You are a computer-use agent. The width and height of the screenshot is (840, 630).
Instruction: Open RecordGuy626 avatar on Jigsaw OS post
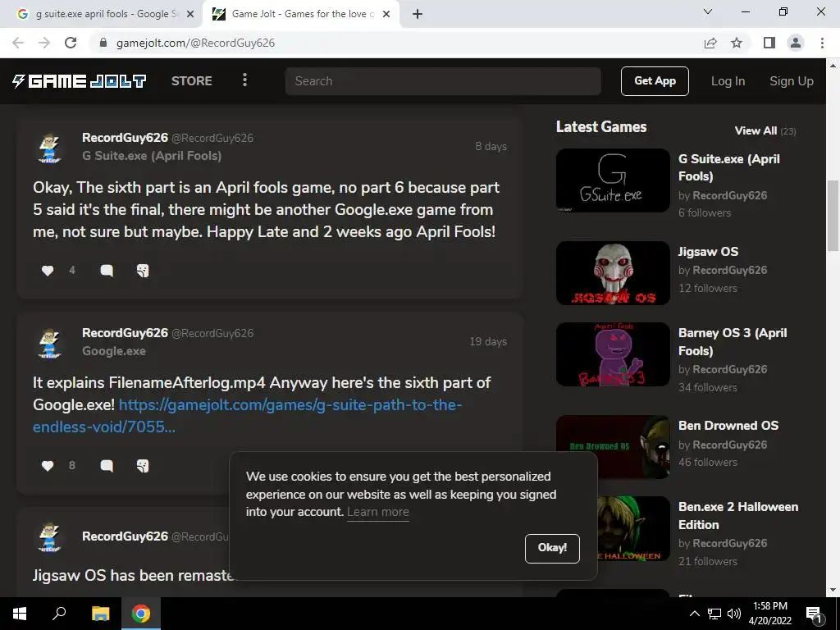click(50, 538)
